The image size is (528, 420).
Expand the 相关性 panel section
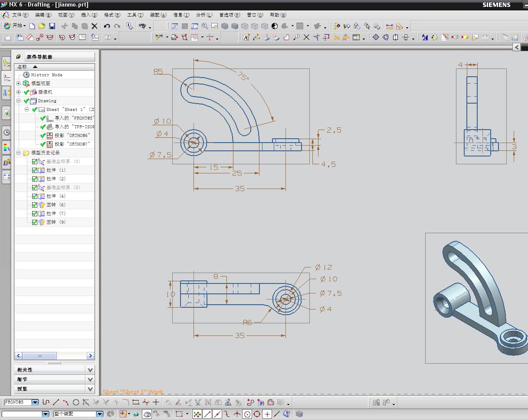click(90, 370)
